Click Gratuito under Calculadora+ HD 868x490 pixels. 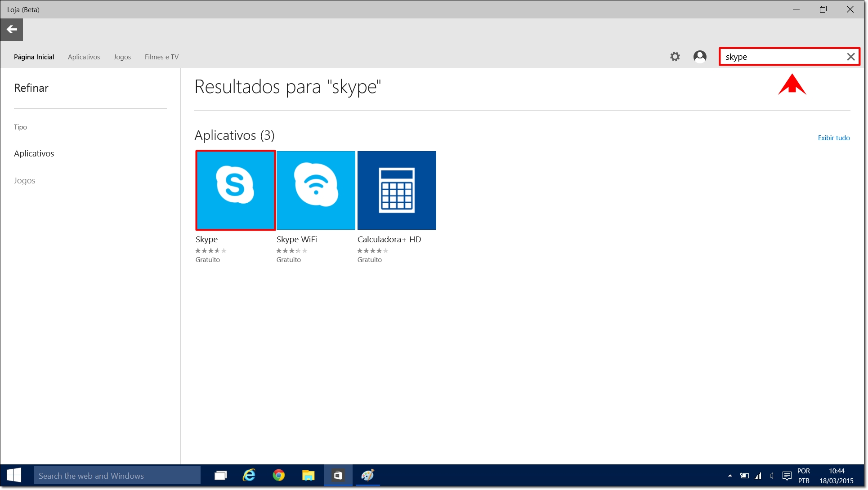[x=370, y=260]
